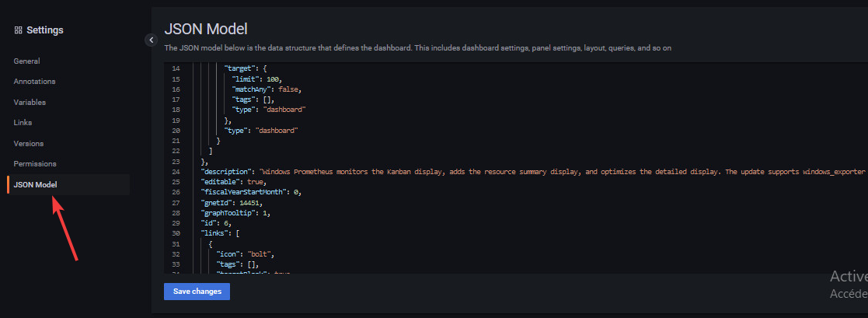Select the JSON Model sidebar item

point(35,185)
